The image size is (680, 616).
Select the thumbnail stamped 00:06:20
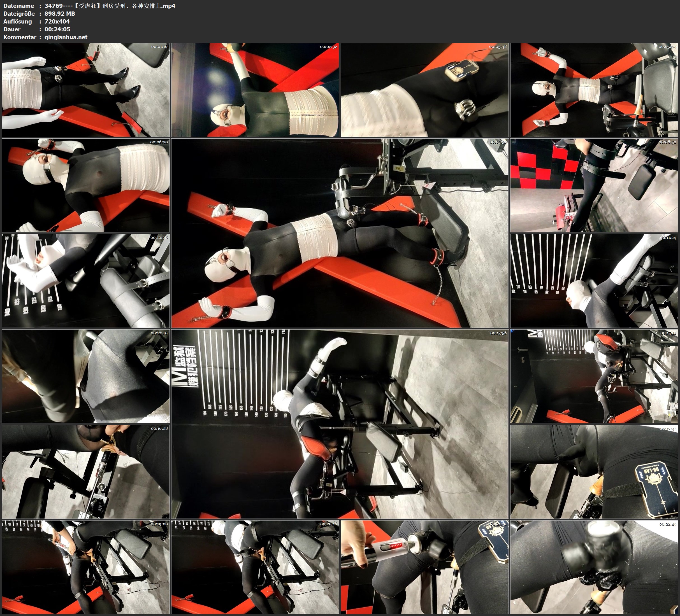coord(86,185)
